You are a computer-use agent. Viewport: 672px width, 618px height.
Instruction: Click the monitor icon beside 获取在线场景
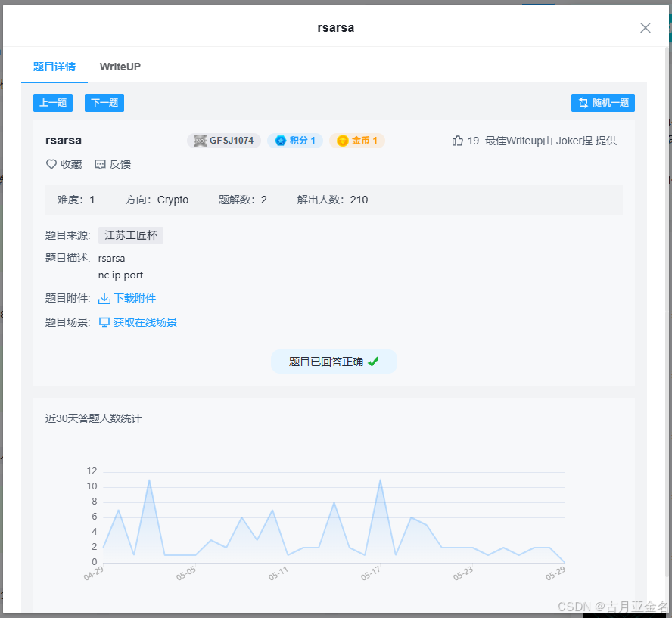[104, 321]
